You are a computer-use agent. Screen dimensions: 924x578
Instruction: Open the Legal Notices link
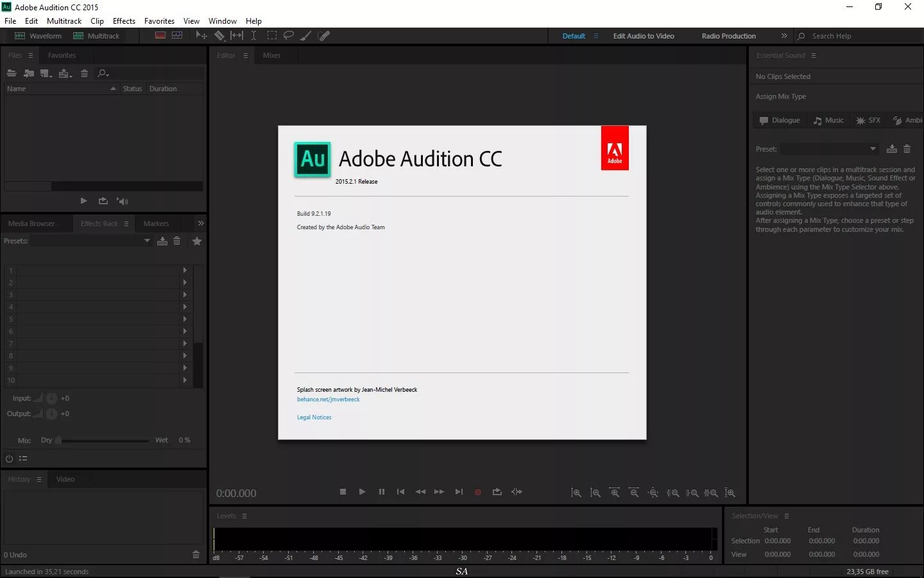tap(314, 417)
